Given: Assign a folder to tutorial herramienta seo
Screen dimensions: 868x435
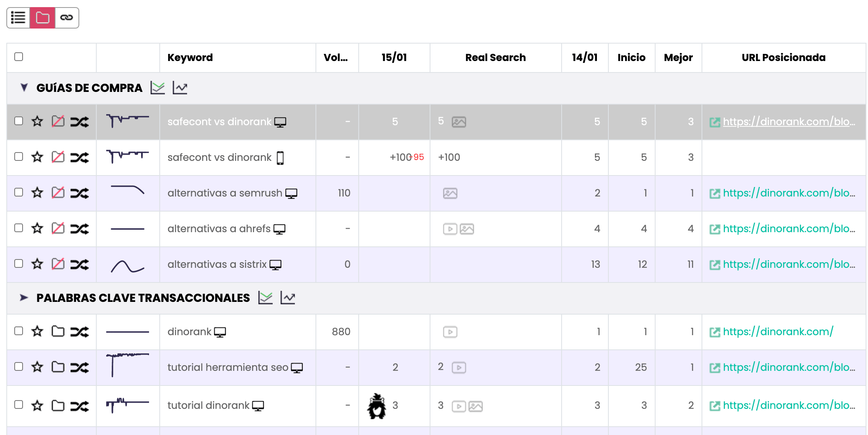Looking at the screenshot, I should point(58,367).
